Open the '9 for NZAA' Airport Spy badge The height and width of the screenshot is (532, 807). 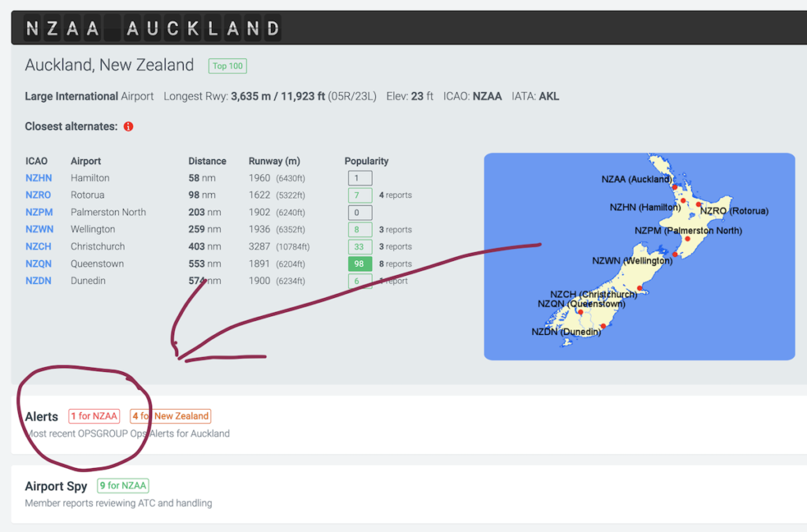123,485
